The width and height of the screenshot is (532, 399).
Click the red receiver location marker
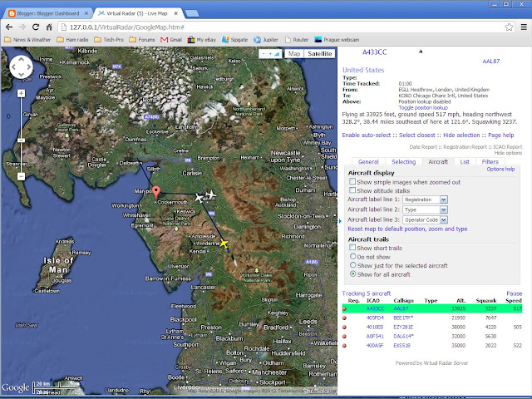[155, 192]
